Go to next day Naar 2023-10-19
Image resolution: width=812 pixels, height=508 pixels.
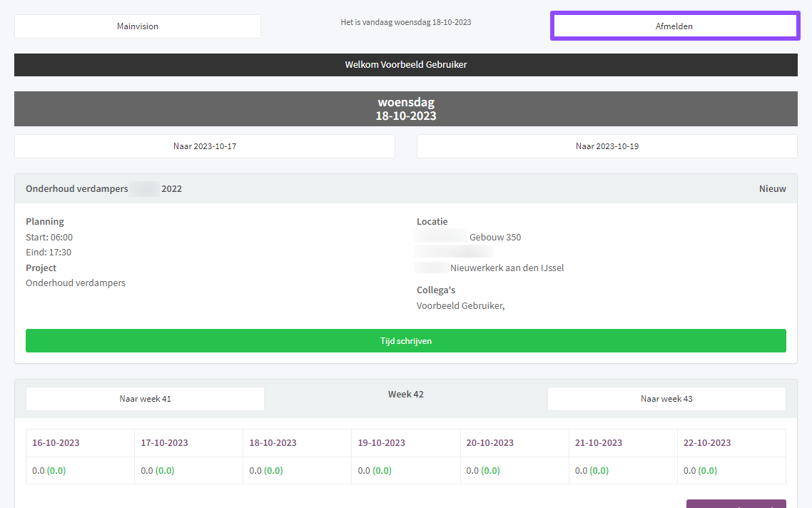(607, 146)
